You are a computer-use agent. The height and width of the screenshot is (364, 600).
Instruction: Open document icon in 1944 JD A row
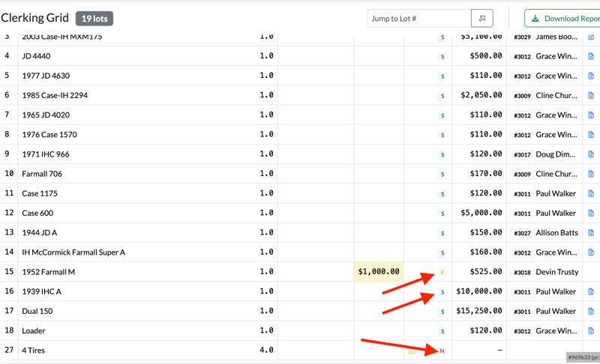point(591,233)
